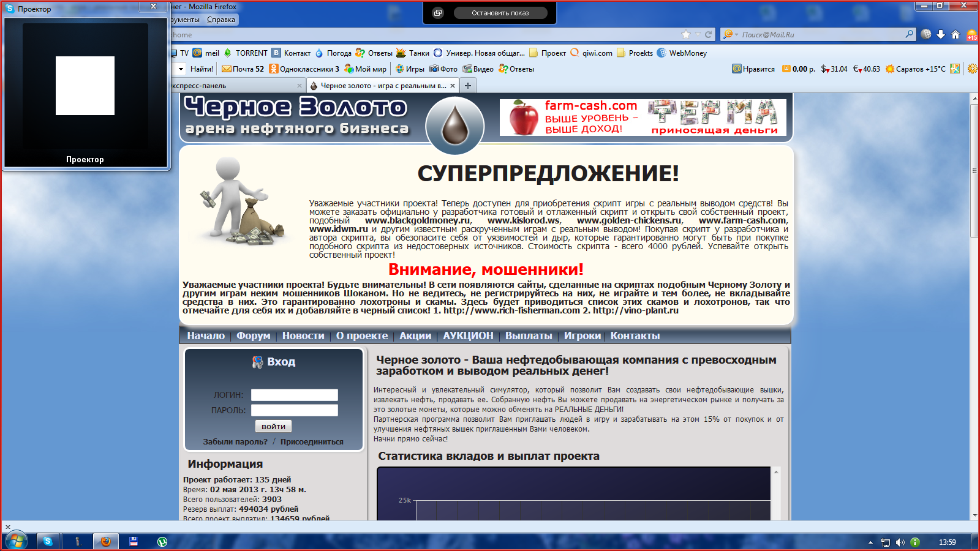Open Windows Start button
This screenshot has height=551, width=980.
click(x=17, y=541)
